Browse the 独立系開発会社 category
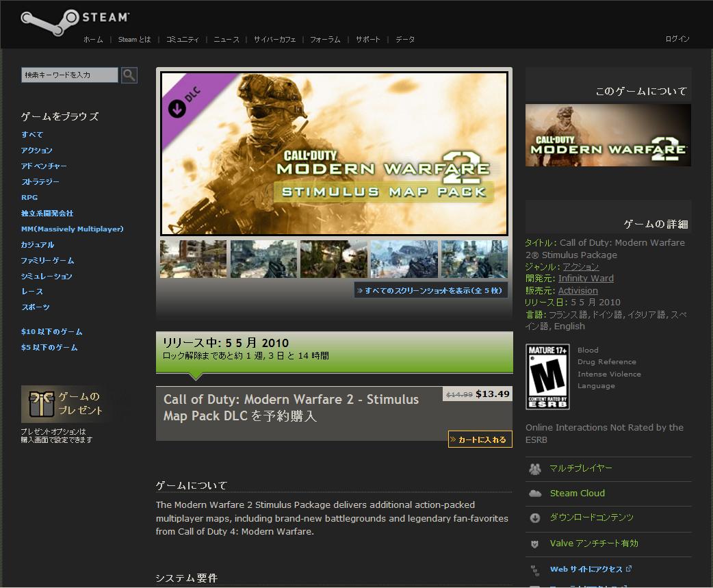Viewport: 713px width, 588px height. click(x=47, y=214)
